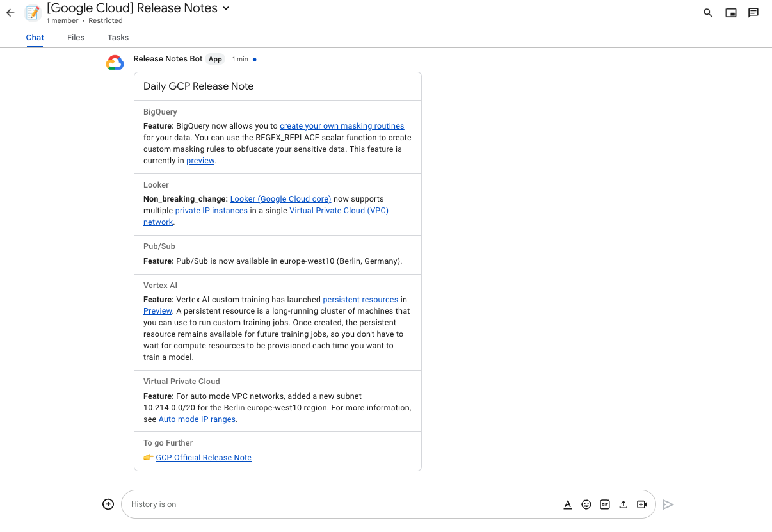Viewport: 772px width, 532px height.
Task: Open text formatting options icon
Action: (567, 504)
